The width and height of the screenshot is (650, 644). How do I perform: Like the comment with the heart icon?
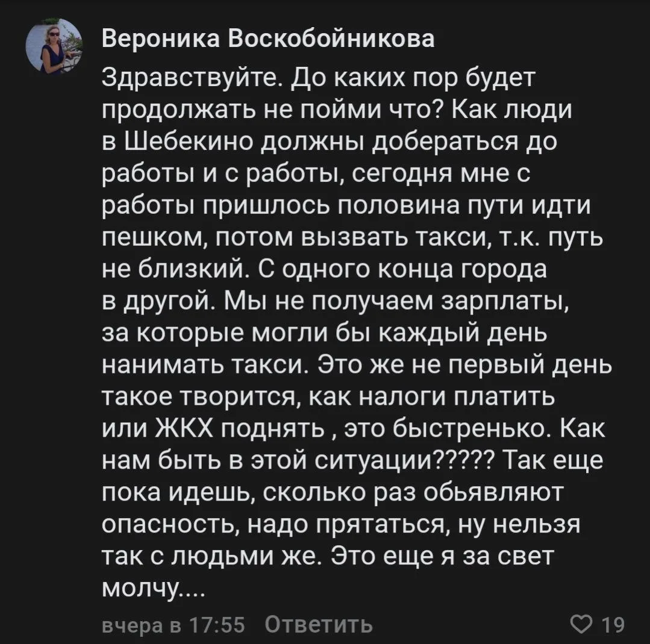click(x=581, y=624)
